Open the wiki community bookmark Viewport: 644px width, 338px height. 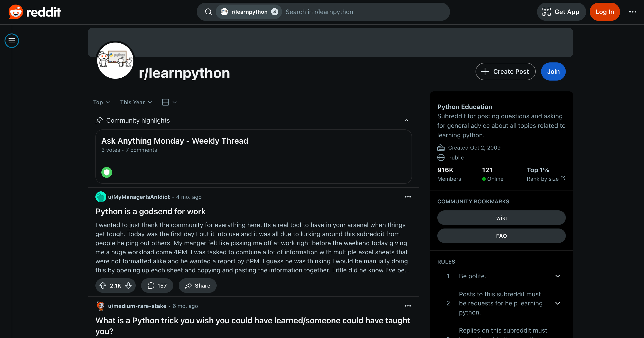tap(501, 218)
